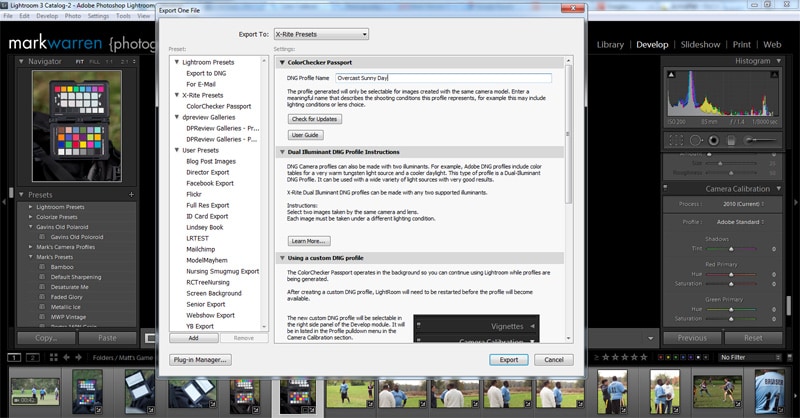
Task: Switch to the Library module
Action: click(x=610, y=44)
